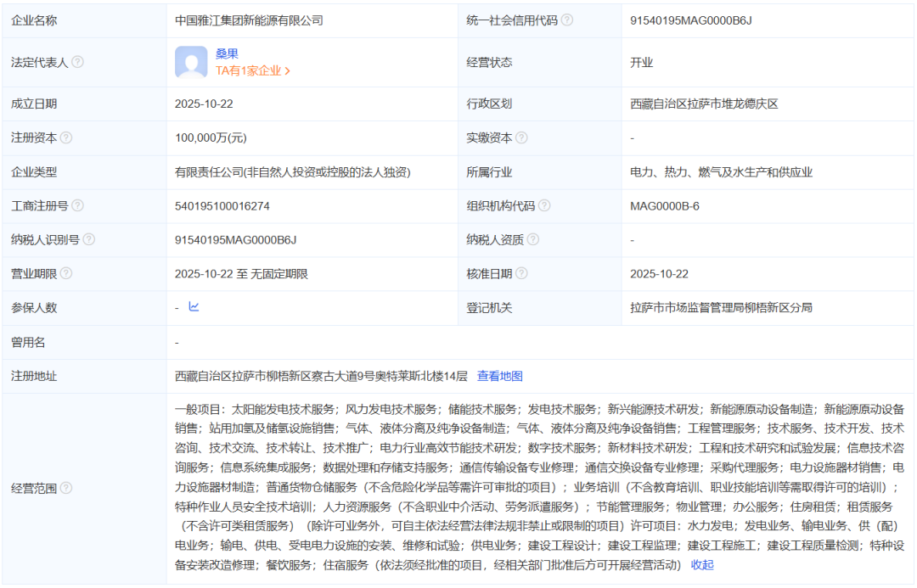Click help icon beside 统一社会信用代码

(567, 20)
